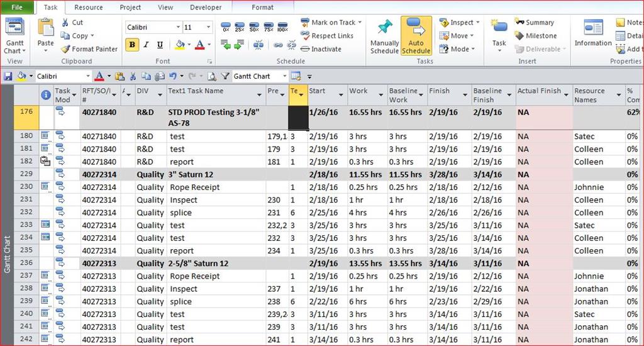Select row header 176
The height and width of the screenshot is (346, 644).
point(26,118)
